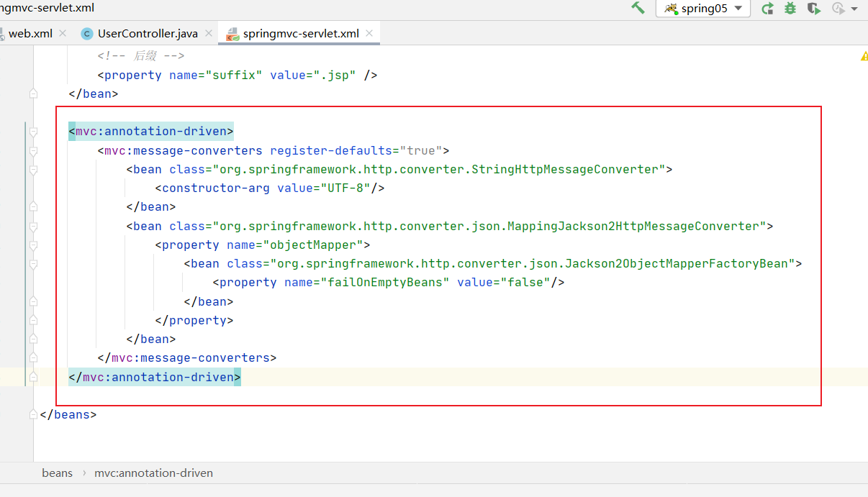Viewport: 868px width, 497px height.
Task: Click the grayed-out profiler clock icon
Action: [x=838, y=9]
